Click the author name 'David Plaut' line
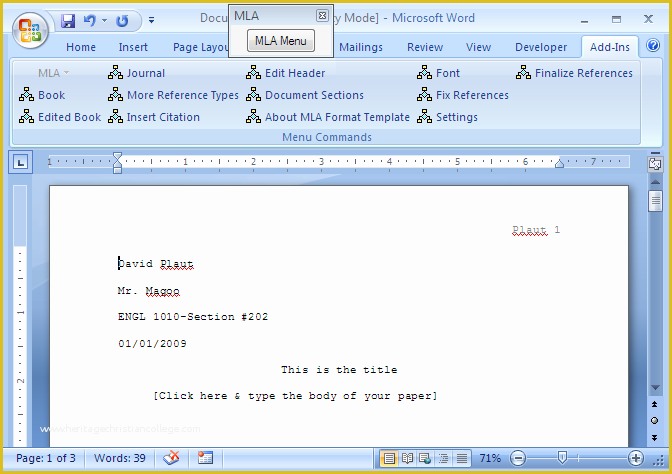This screenshot has height=474, width=672. pyautogui.click(x=156, y=264)
